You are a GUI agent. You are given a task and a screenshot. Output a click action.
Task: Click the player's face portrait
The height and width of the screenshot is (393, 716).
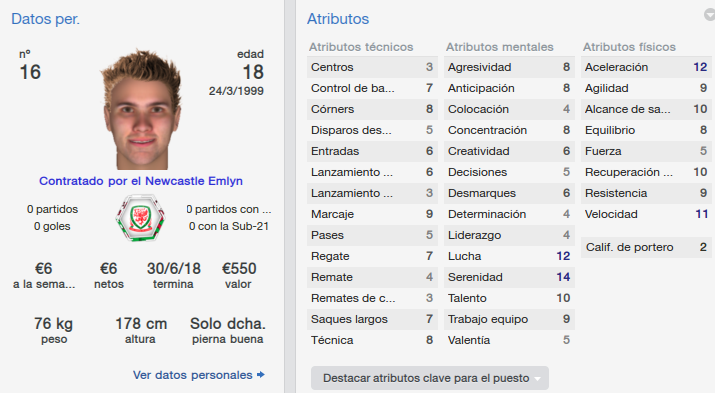142,110
